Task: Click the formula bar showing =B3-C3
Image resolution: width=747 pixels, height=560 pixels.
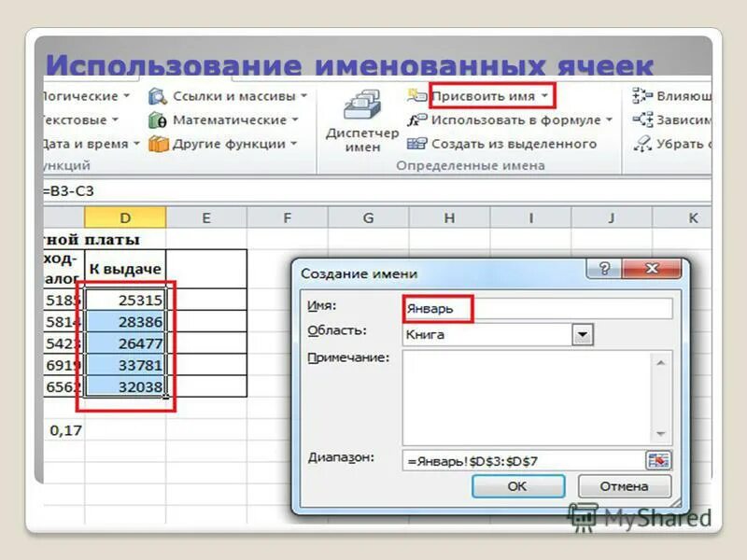Action: [x=376, y=191]
